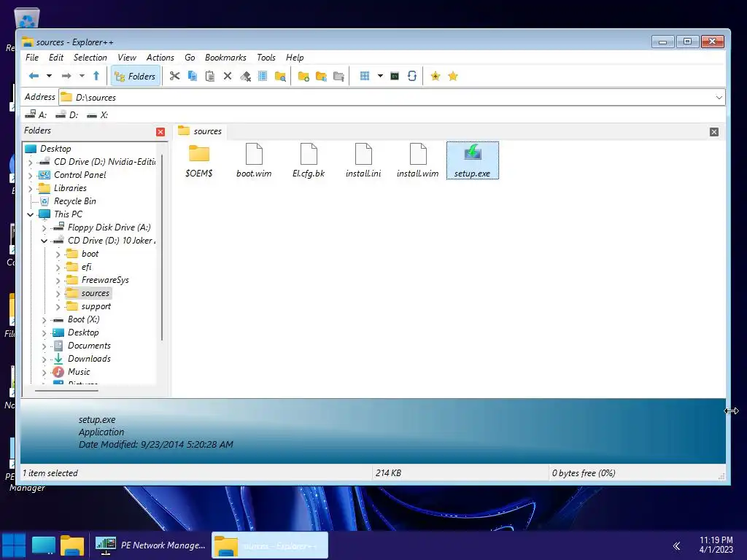Expand the Libraries tree node
747x560 pixels.
coord(31,189)
